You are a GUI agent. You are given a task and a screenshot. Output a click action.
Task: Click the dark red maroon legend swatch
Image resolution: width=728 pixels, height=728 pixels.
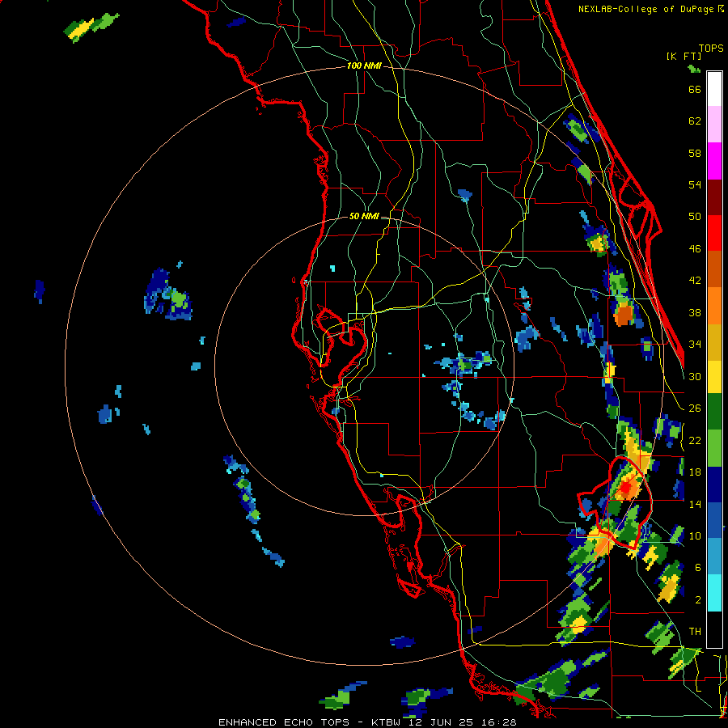pyautogui.click(x=714, y=197)
